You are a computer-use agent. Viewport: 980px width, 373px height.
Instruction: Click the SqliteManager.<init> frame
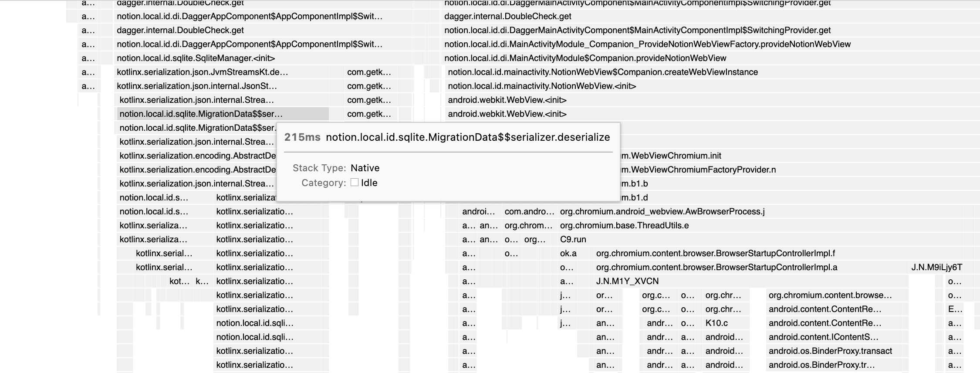196,58
